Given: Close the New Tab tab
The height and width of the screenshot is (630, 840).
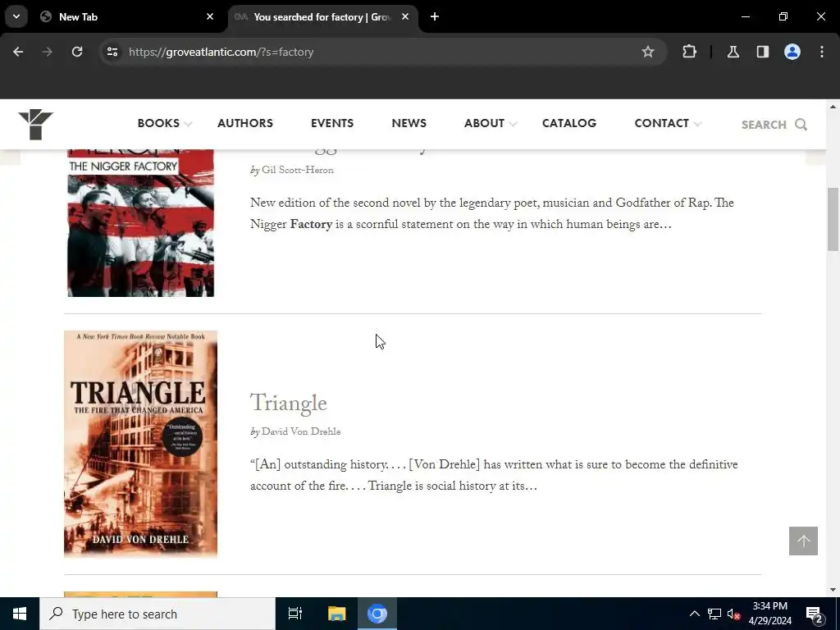Looking at the screenshot, I should [210, 16].
